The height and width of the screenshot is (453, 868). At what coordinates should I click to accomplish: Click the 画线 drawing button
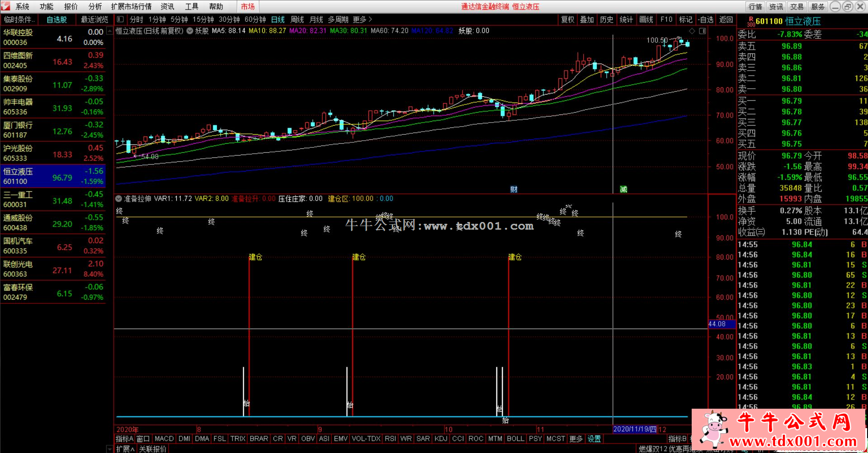point(646,19)
